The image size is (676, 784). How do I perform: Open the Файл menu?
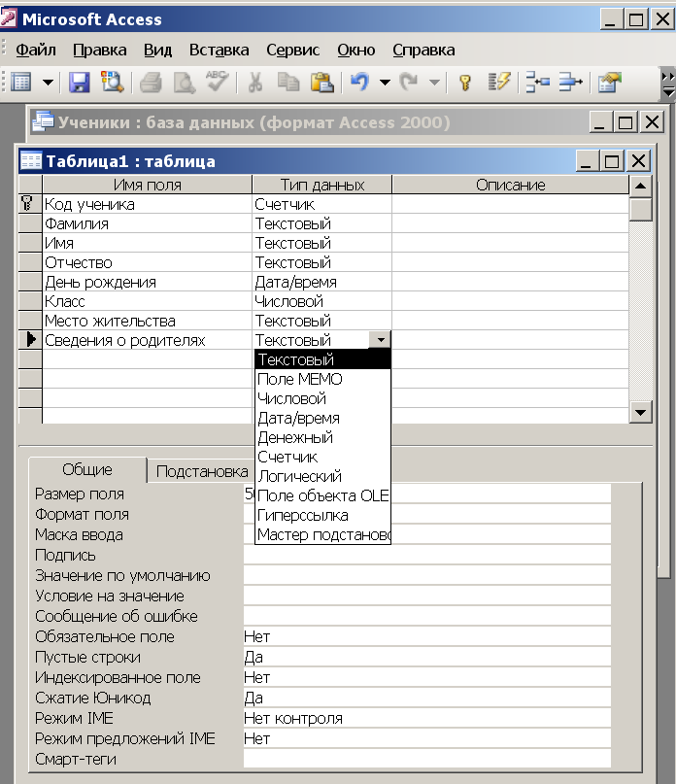(36, 50)
